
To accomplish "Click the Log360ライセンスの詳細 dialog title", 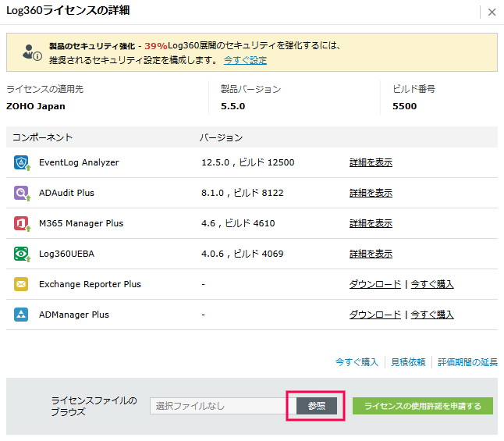I will pyautogui.click(x=68, y=11).
